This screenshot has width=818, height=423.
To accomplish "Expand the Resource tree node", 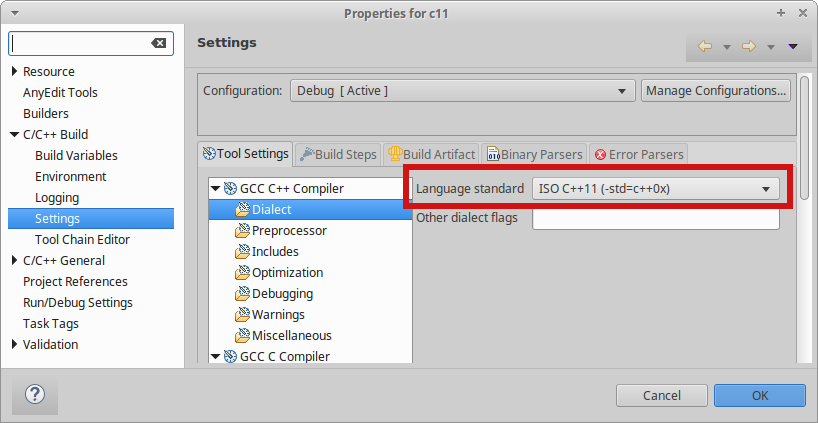I will click(14, 72).
